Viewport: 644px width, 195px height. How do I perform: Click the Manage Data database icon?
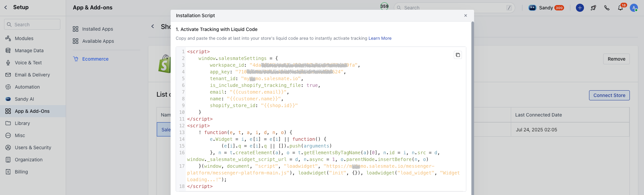(8, 51)
